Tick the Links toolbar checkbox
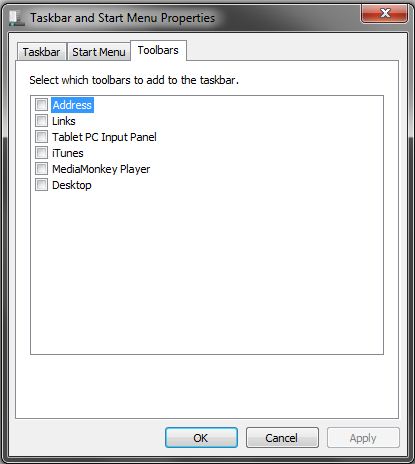Image resolution: width=415 pixels, height=464 pixels. click(41, 121)
